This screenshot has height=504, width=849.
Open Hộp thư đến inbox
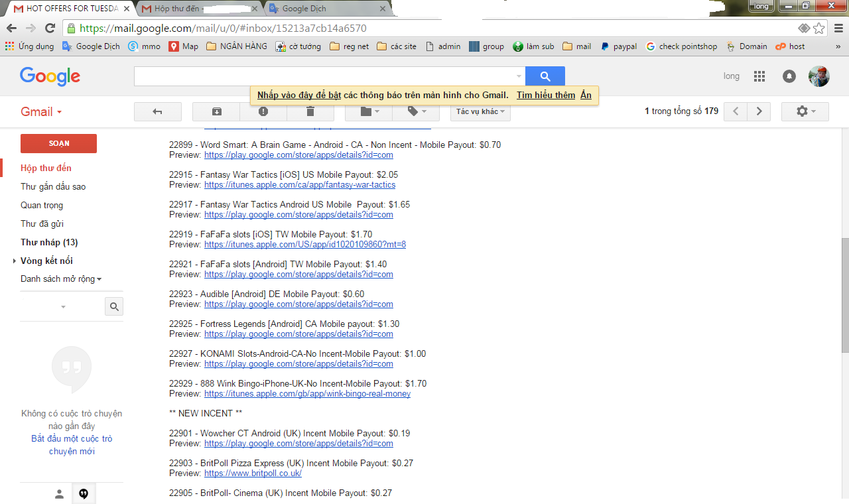click(46, 168)
